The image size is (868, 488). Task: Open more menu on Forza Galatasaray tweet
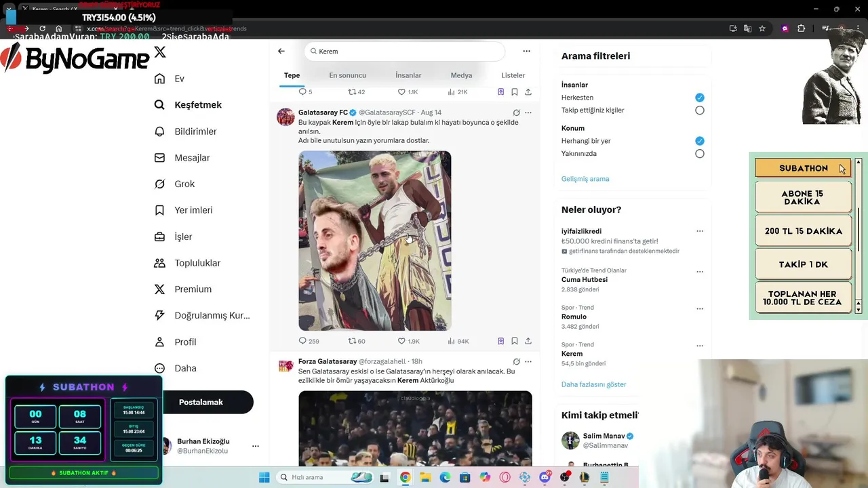pos(528,362)
